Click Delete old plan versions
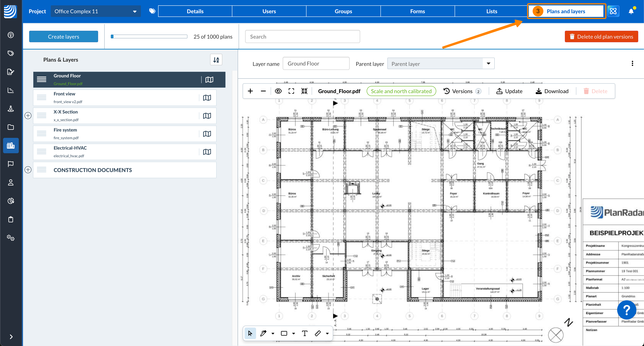 tap(601, 36)
